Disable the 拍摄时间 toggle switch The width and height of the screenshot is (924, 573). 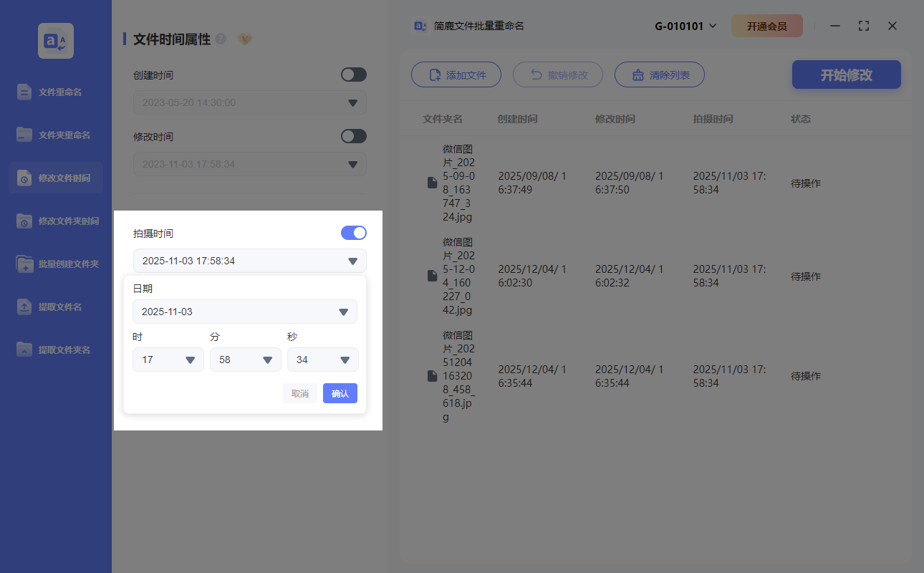click(x=354, y=233)
